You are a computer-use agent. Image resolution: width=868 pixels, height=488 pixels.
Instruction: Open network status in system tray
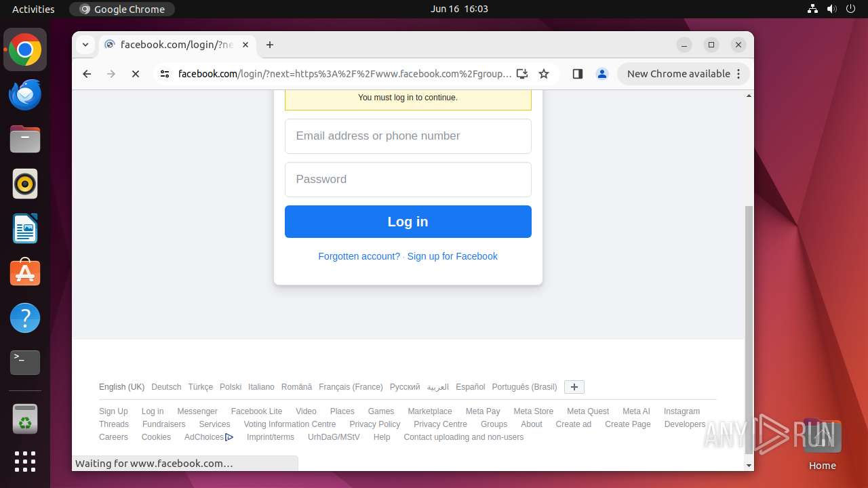[813, 9]
